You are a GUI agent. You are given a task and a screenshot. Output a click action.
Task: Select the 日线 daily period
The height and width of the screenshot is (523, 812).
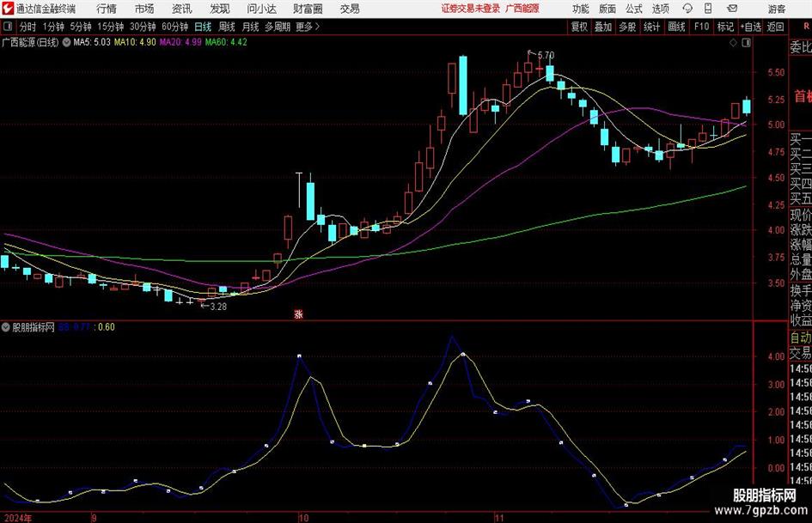203,27
